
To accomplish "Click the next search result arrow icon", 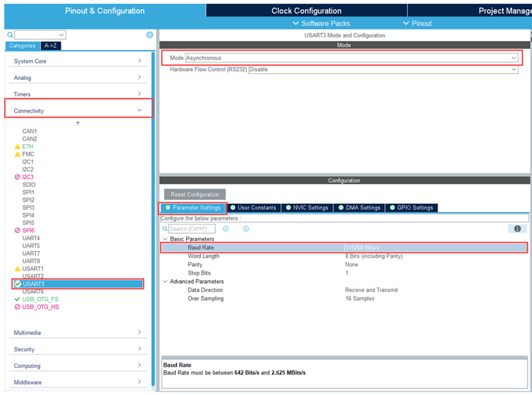I will [246, 229].
